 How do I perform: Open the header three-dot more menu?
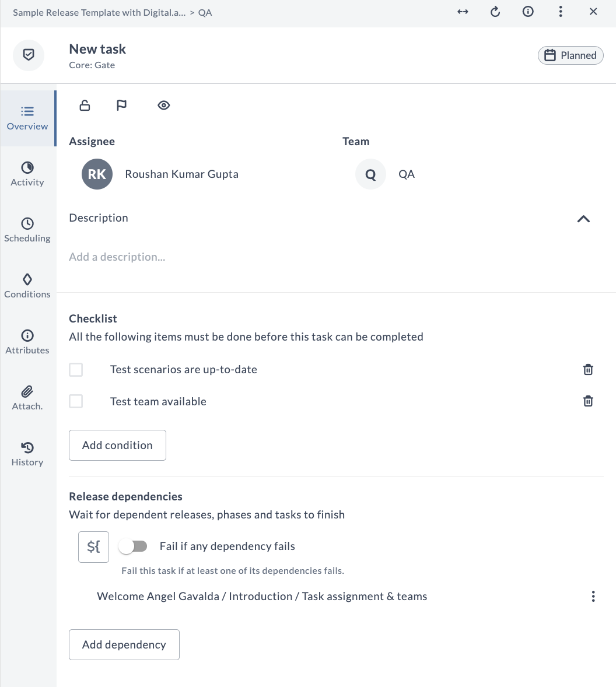click(561, 12)
